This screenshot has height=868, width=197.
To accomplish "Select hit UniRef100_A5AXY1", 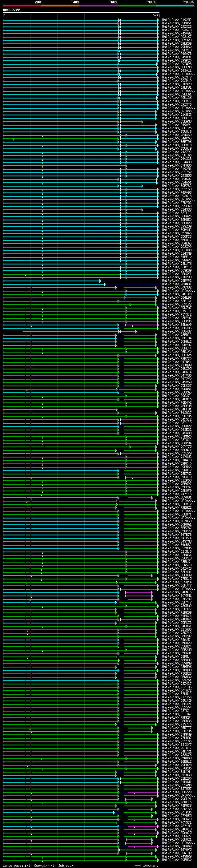I will coord(177,274).
